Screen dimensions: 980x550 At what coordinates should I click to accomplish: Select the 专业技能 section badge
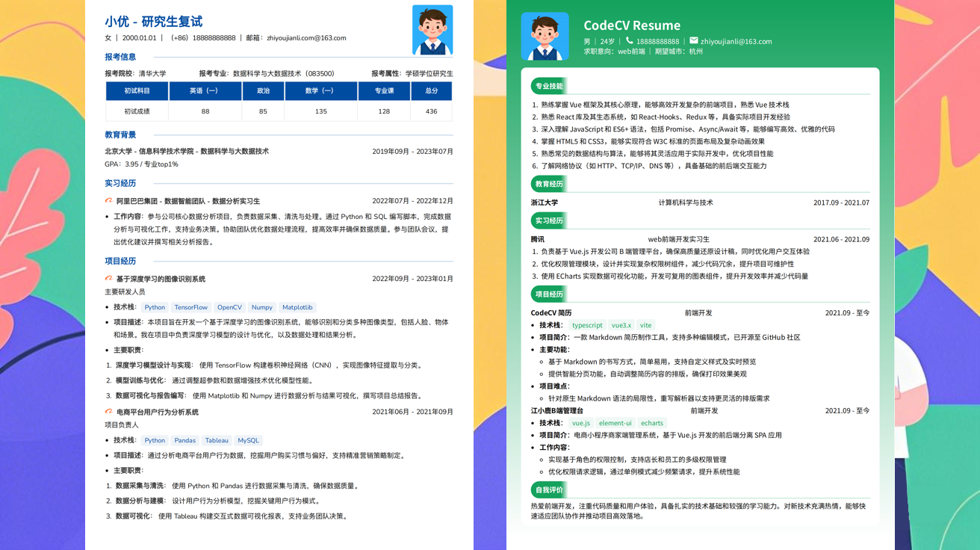(x=549, y=86)
